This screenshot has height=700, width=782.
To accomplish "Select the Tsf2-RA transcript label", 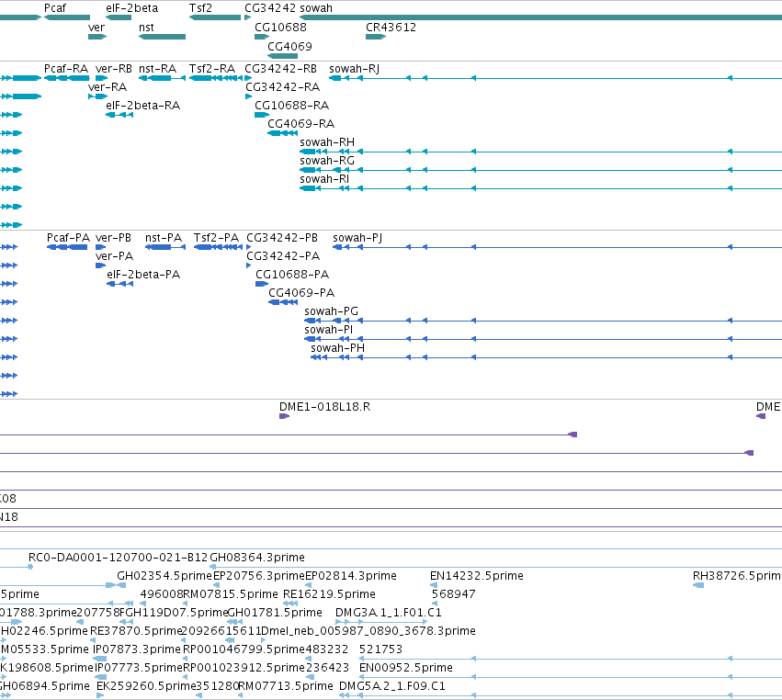I will pos(212,69).
